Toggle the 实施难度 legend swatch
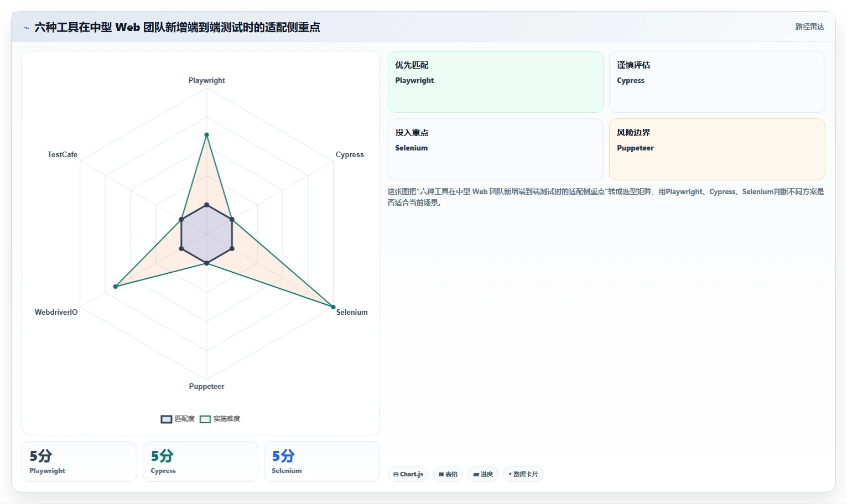Viewport: 847px width, 504px height. tap(205, 419)
